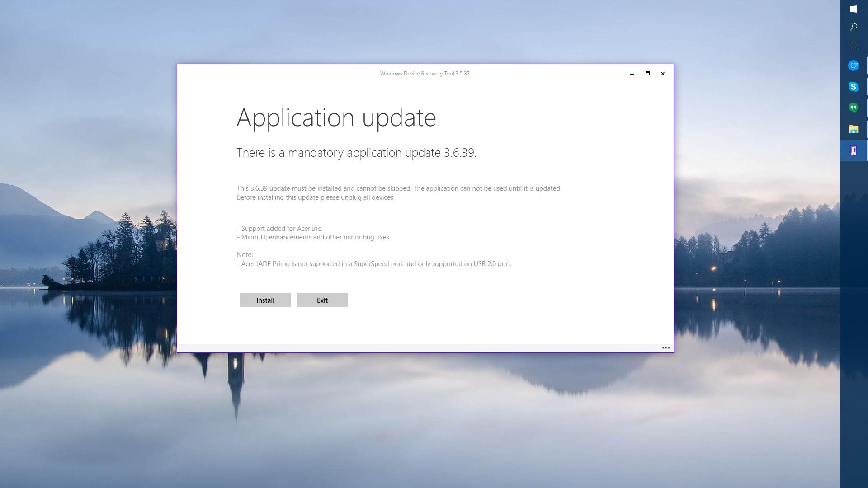
Task: Open the search magnifier in taskbar
Action: (854, 27)
